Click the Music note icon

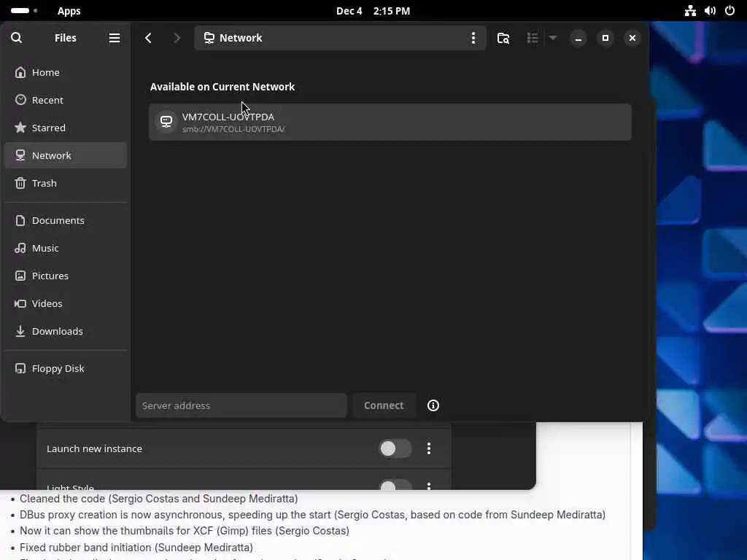tap(20, 248)
